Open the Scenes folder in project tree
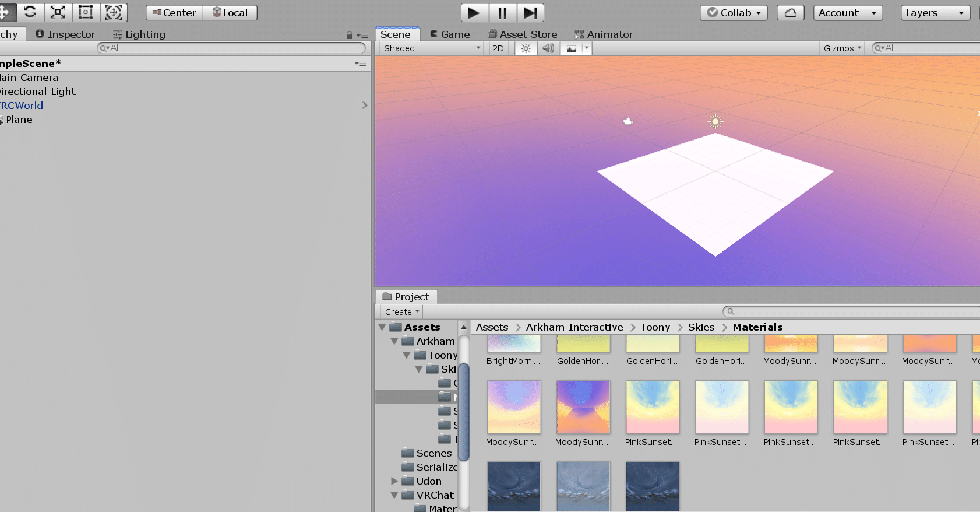Viewport: 980px width, 512px height. (x=426, y=453)
